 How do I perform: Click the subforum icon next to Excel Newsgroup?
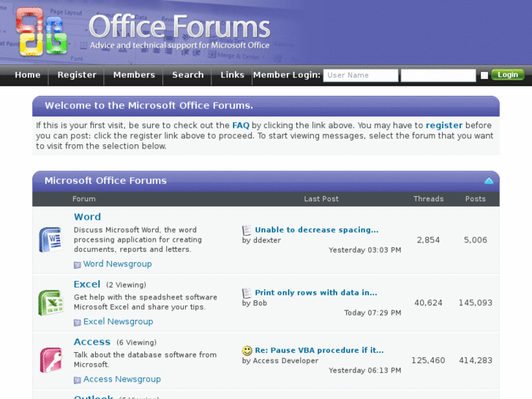click(x=78, y=322)
